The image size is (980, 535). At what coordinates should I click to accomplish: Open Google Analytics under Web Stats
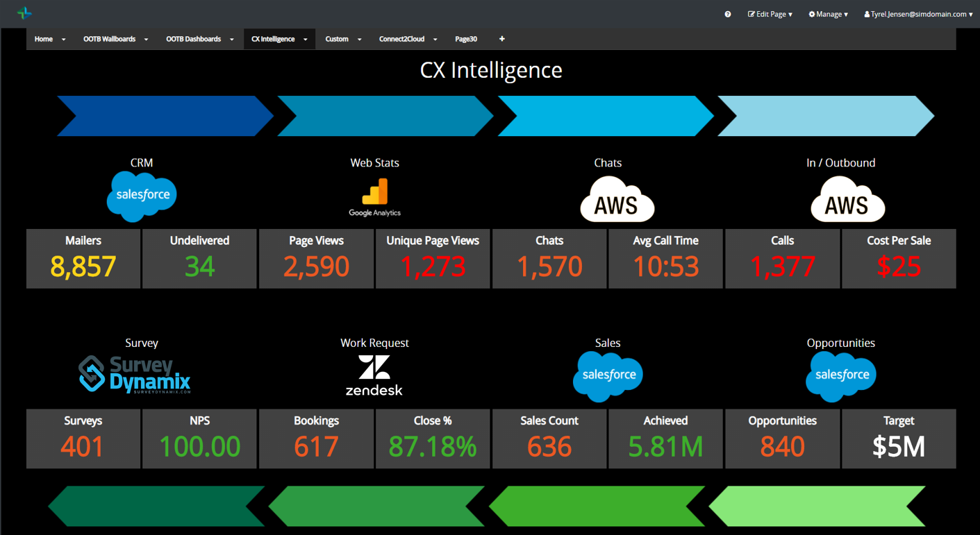click(374, 192)
